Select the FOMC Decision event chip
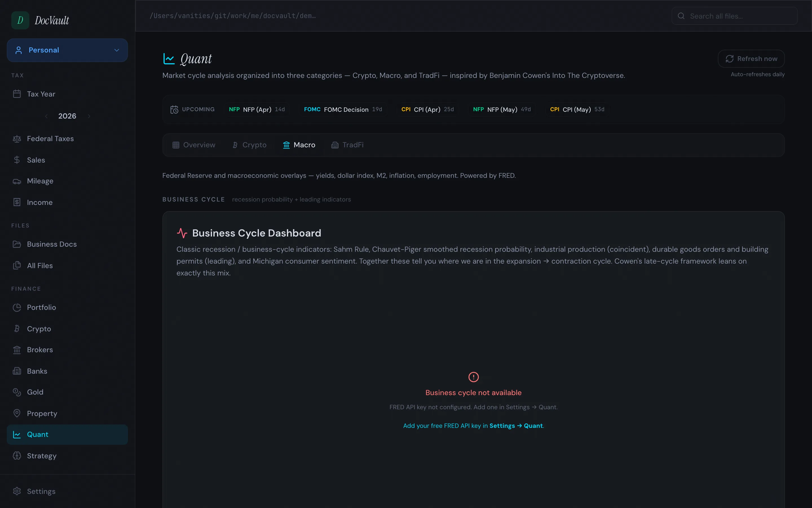 tap(343, 110)
